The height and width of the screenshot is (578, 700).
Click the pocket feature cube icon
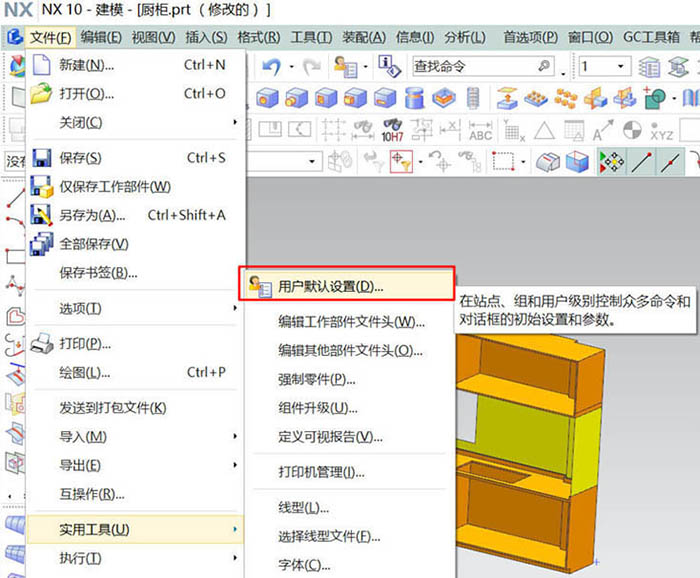click(326, 97)
